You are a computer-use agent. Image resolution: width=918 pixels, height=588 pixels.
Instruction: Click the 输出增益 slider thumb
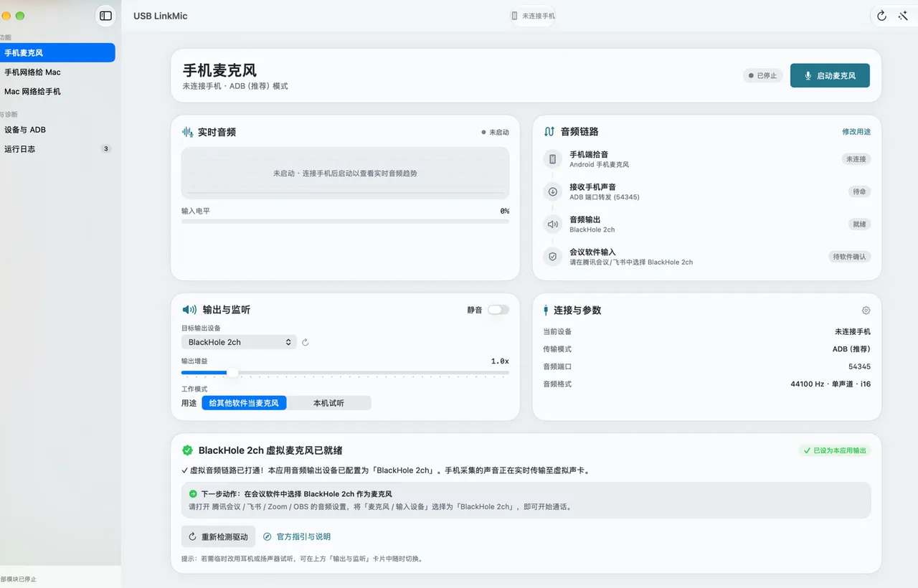point(232,373)
